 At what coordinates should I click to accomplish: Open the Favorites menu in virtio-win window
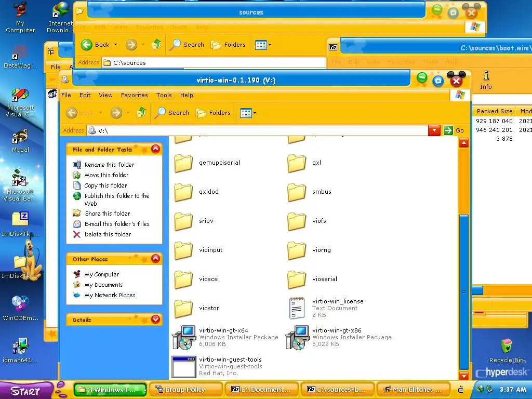pyautogui.click(x=135, y=95)
